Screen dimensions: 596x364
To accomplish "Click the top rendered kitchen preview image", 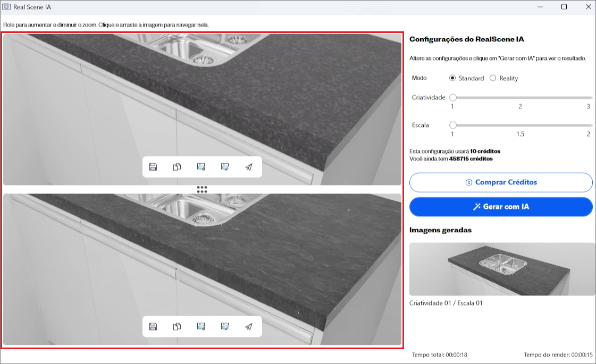I will coord(202,109).
